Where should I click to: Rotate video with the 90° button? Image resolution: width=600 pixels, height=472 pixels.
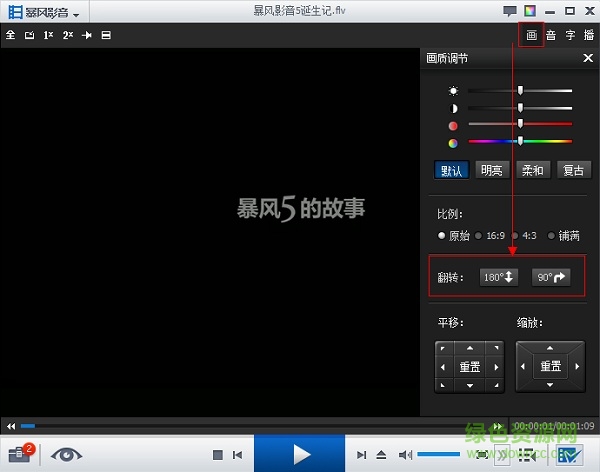(551, 277)
